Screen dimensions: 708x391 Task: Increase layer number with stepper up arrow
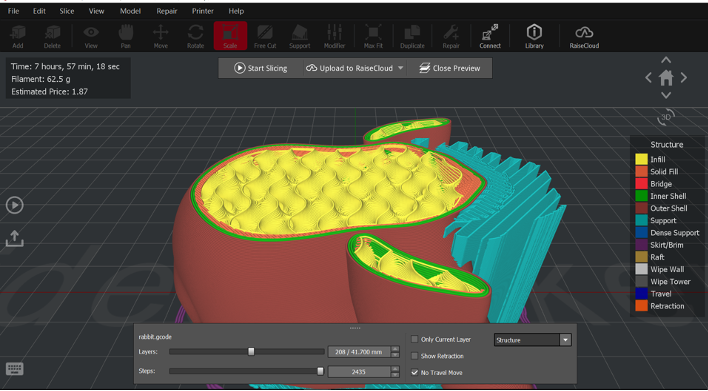(x=396, y=349)
